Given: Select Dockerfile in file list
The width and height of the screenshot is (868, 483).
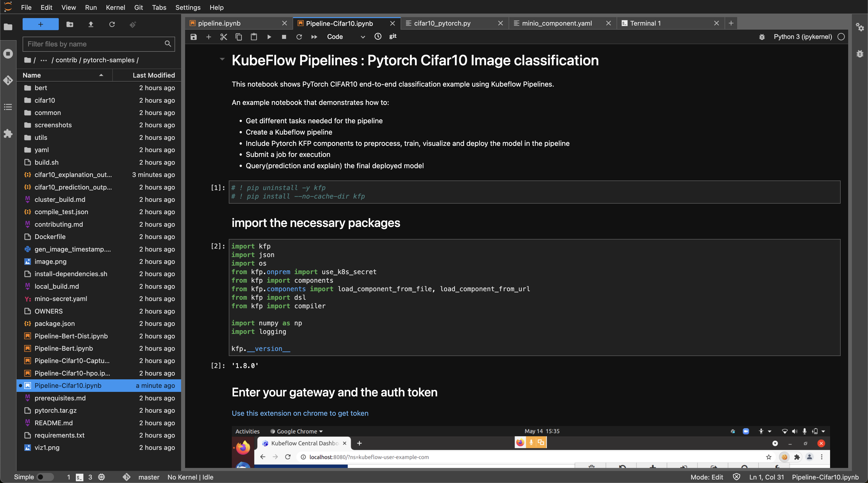Looking at the screenshot, I should point(99,237).
